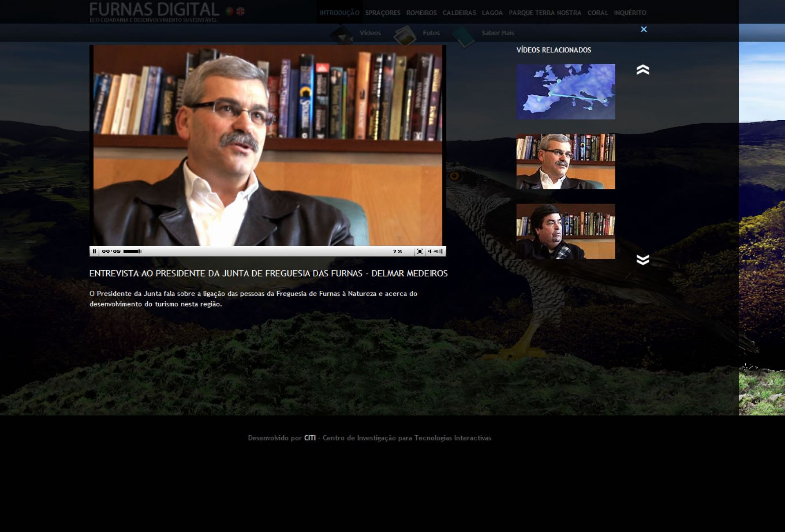
Task: Open the Inquérito menu item
Action: click(x=630, y=13)
